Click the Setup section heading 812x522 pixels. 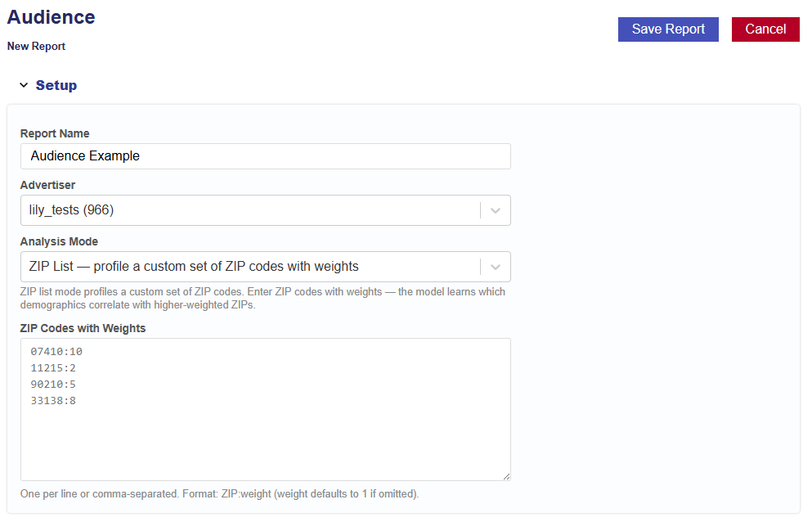click(56, 85)
